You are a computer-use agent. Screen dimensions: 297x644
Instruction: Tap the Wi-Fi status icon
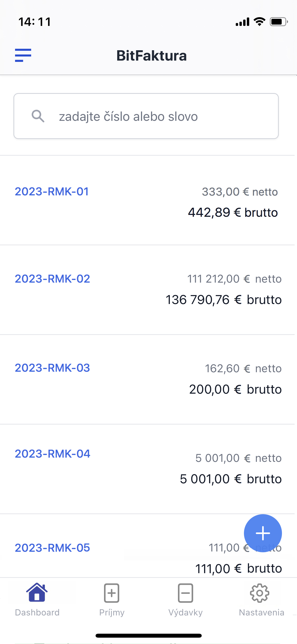260,22
